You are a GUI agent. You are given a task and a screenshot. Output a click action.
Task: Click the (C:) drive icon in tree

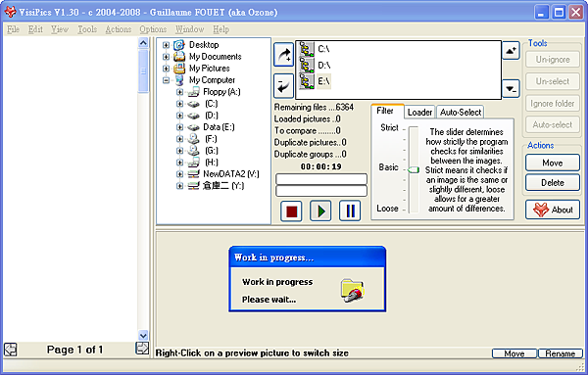tap(193, 104)
